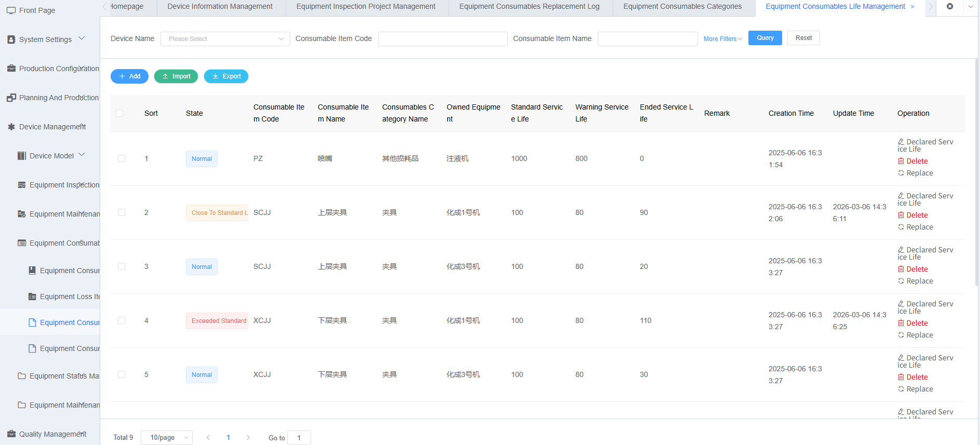Click the Import button
This screenshot has width=980, height=445.
(176, 76)
